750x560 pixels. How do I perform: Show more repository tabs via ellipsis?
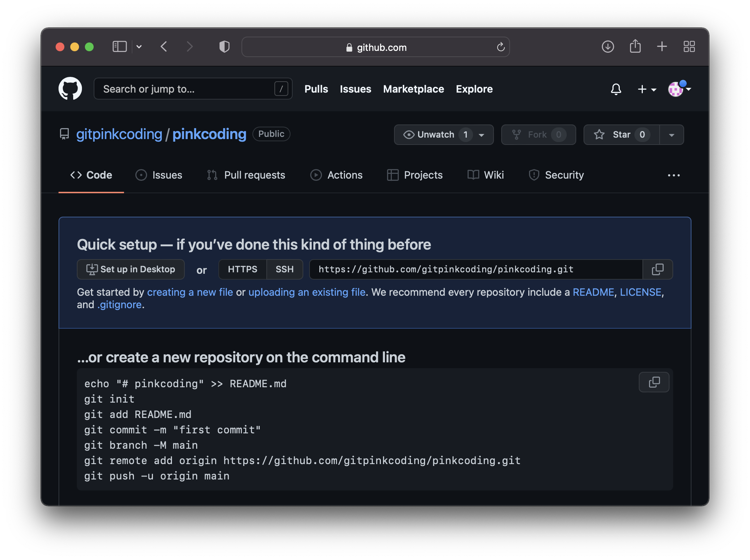click(x=674, y=175)
